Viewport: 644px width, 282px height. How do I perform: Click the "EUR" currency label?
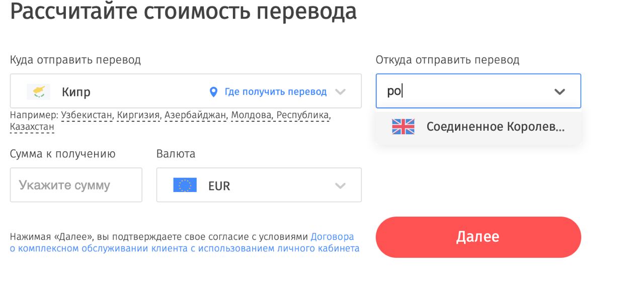pos(219,186)
